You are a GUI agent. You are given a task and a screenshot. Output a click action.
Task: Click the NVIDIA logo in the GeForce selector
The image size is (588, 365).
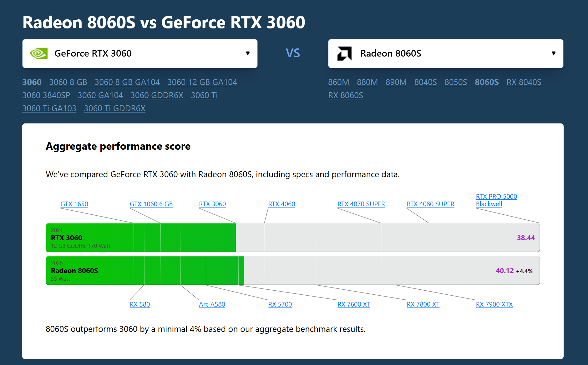[x=38, y=53]
